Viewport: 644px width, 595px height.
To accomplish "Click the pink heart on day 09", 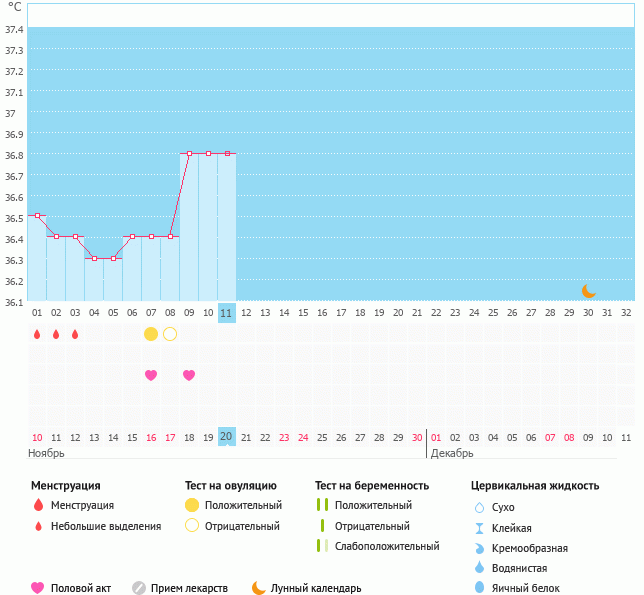I will tap(189, 375).
